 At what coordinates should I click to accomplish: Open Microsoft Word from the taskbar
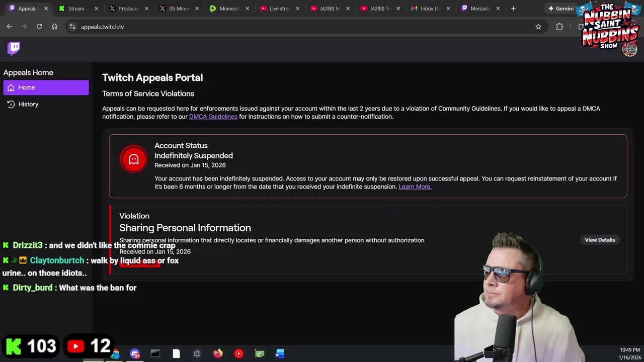280,354
